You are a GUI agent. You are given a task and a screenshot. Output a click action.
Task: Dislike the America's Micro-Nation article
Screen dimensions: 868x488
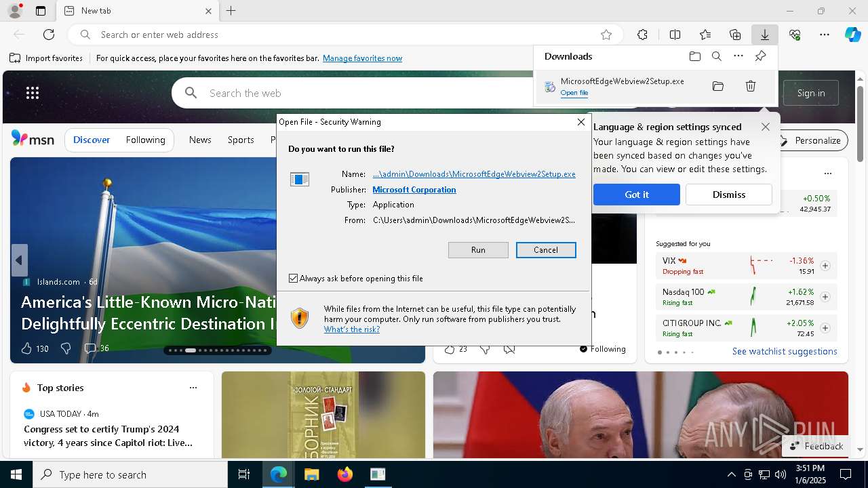point(66,348)
